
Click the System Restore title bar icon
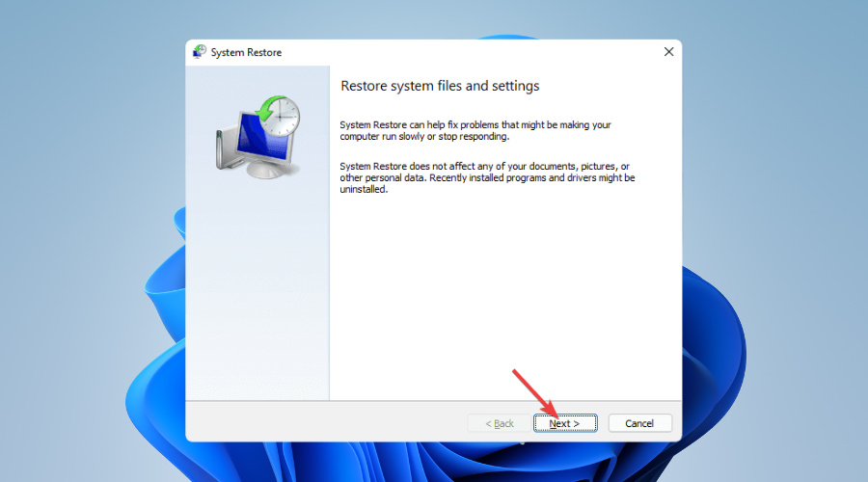pyautogui.click(x=200, y=52)
